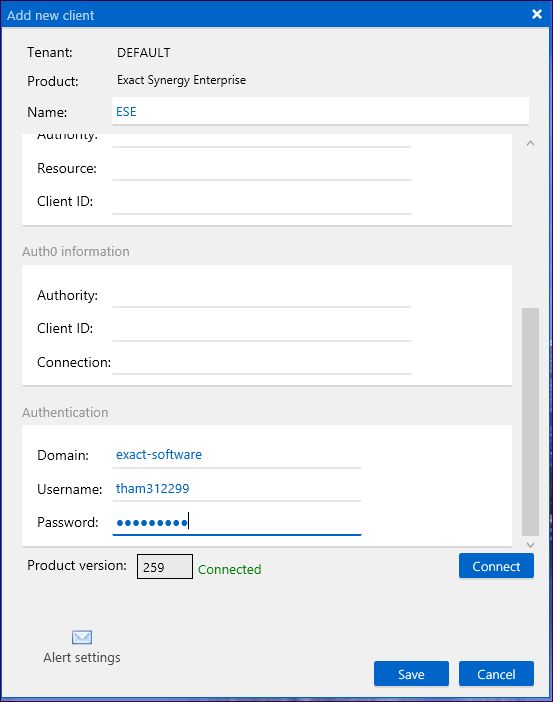
Task: Open Alert settings envelope icon
Action: click(82, 637)
